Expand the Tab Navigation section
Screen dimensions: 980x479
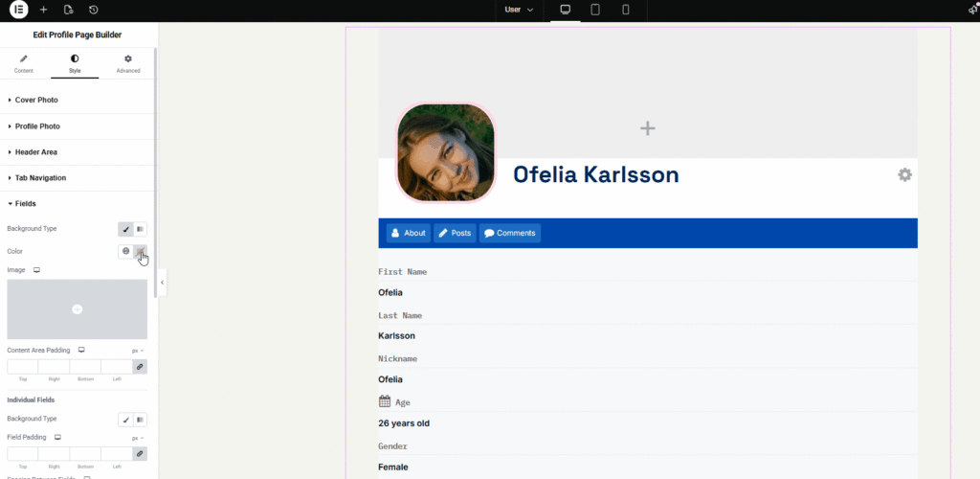click(x=78, y=177)
